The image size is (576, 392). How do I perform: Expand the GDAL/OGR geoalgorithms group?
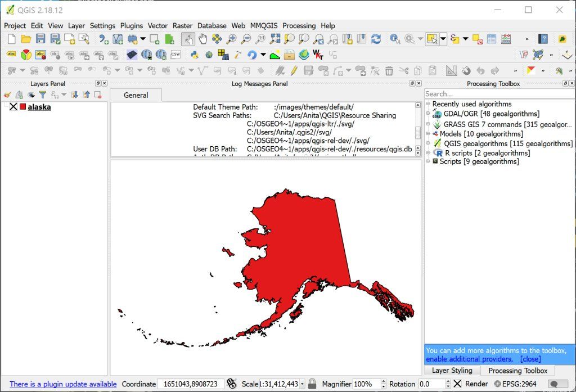tap(428, 114)
